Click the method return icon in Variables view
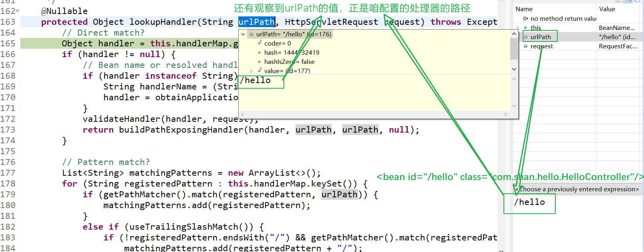 click(x=526, y=19)
